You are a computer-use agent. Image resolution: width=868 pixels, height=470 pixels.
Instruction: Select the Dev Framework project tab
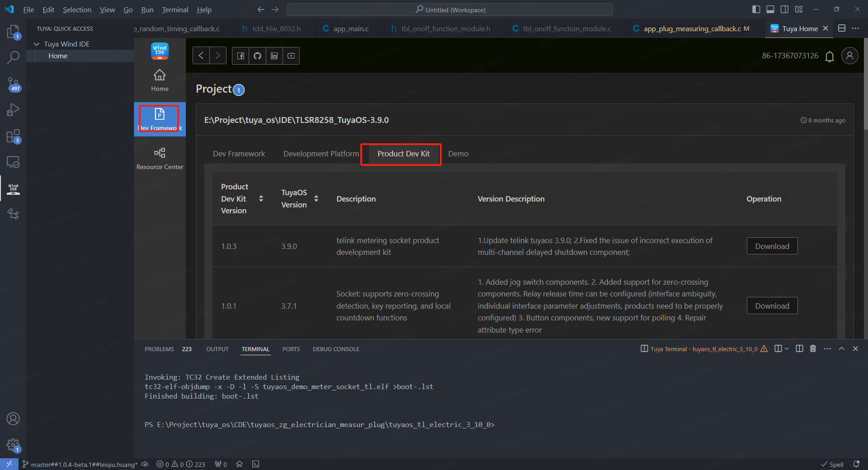pos(239,154)
